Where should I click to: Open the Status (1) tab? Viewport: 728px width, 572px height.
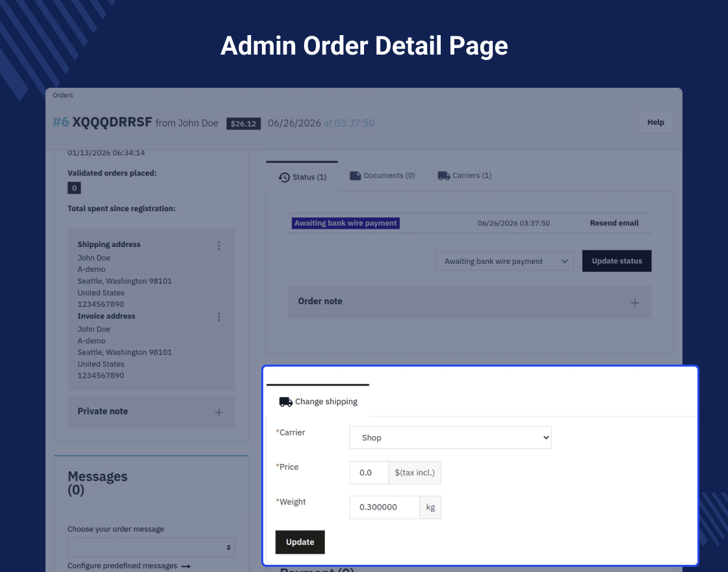[x=302, y=177]
